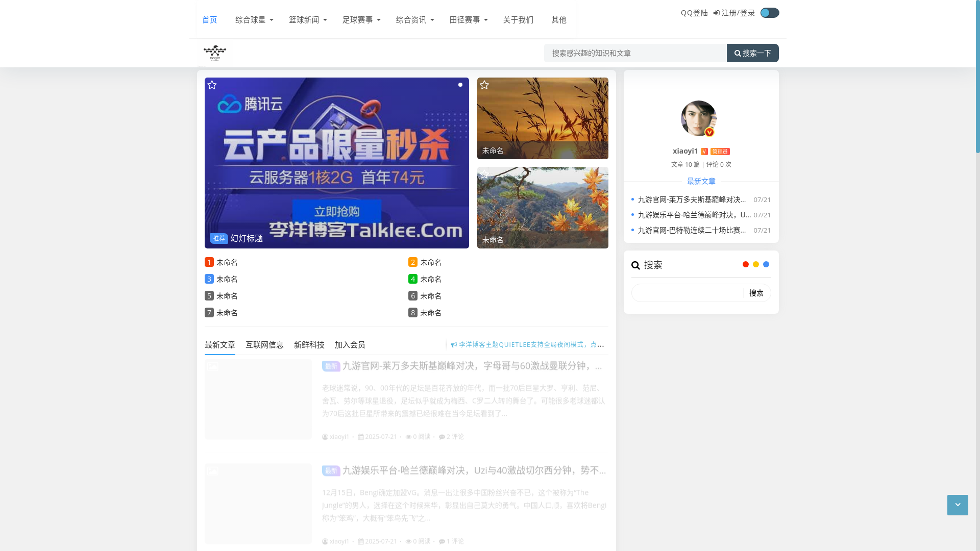The width and height of the screenshot is (980, 551).
Task: Switch to the 互联网信息 tab
Action: coord(264,345)
